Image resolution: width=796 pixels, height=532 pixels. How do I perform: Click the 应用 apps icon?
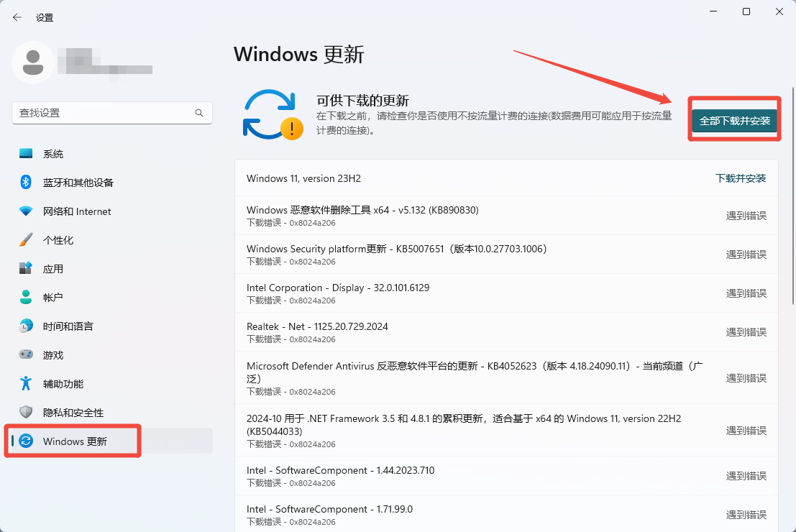tap(26, 268)
